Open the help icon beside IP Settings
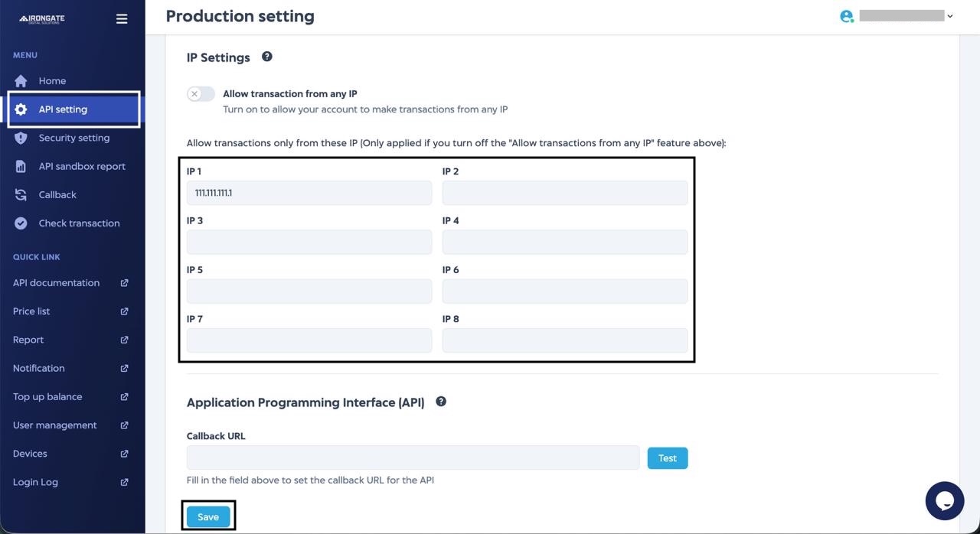The width and height of the screenshot is (980, 534). 266,56
